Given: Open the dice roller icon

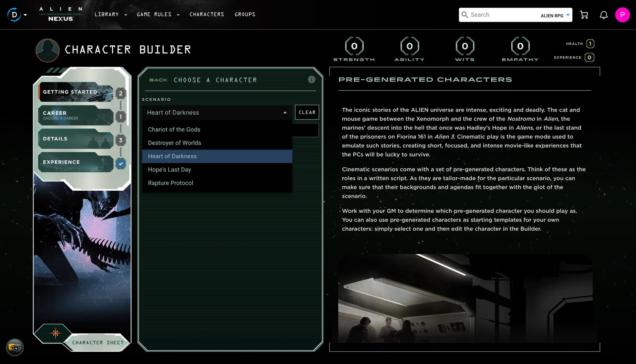Looking at the screenshot, I should pos(15,347).
